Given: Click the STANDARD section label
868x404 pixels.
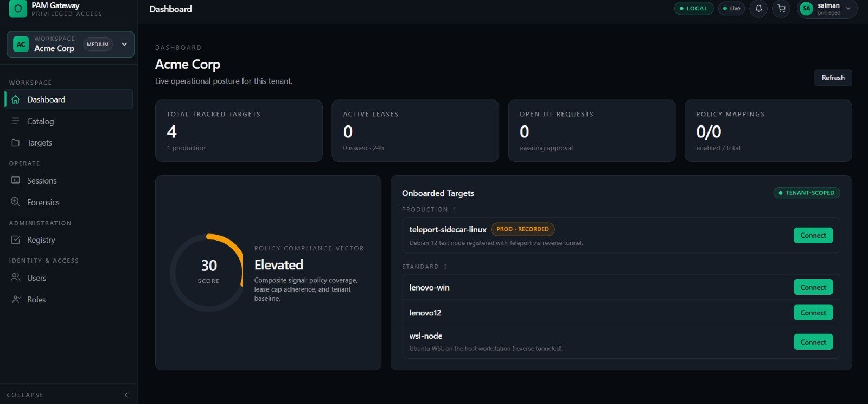Looking at the screenshot, I should (x=420, y=267).
